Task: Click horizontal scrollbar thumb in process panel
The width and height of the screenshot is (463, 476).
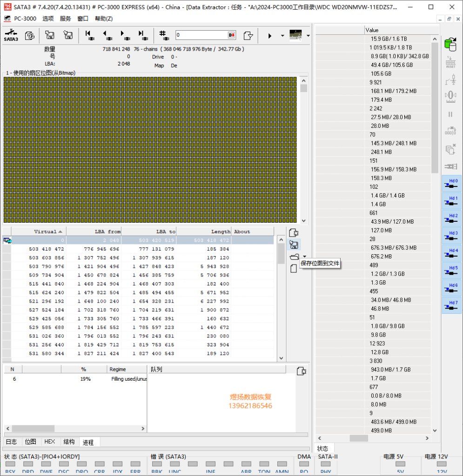Action: (x=33, y=428)
